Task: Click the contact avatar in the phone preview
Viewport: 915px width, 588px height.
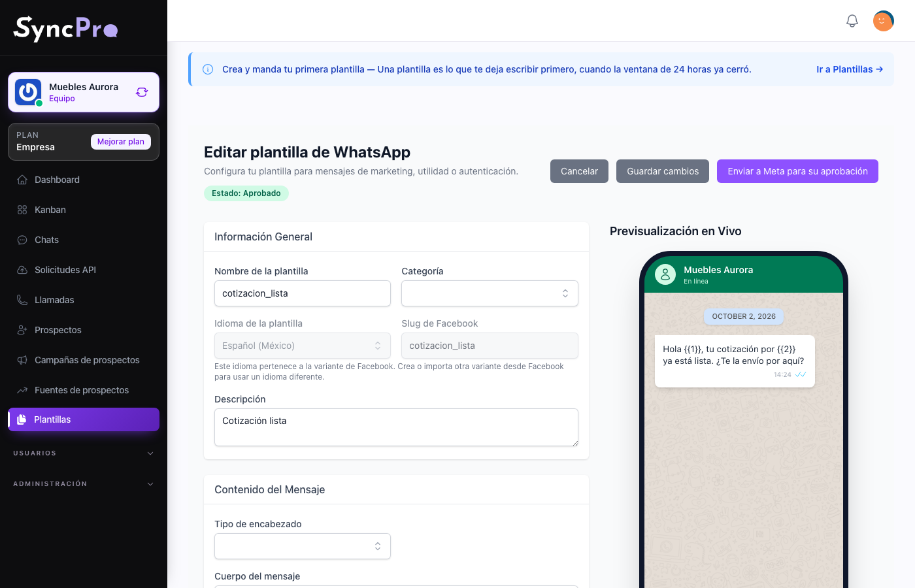Action: click(665, 274)
